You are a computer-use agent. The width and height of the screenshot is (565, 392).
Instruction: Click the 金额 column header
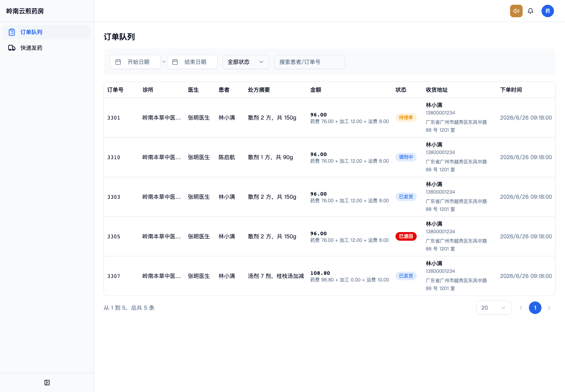[316, 90]
